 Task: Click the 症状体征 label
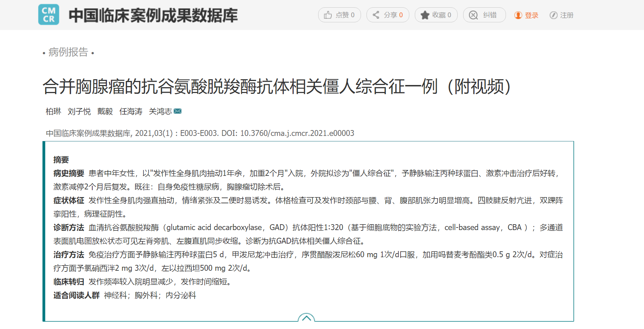69,200
